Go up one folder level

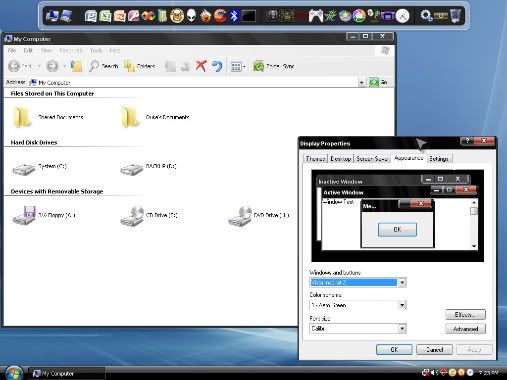(x=76, y=66)
